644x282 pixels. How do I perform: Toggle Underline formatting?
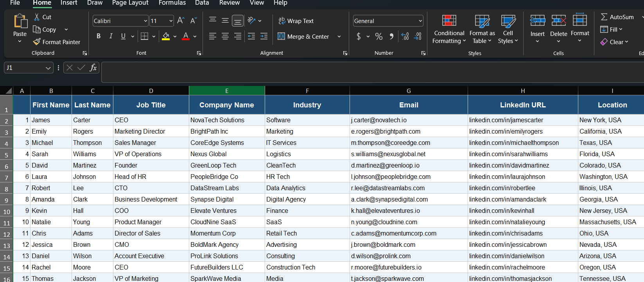coord(123,36)
